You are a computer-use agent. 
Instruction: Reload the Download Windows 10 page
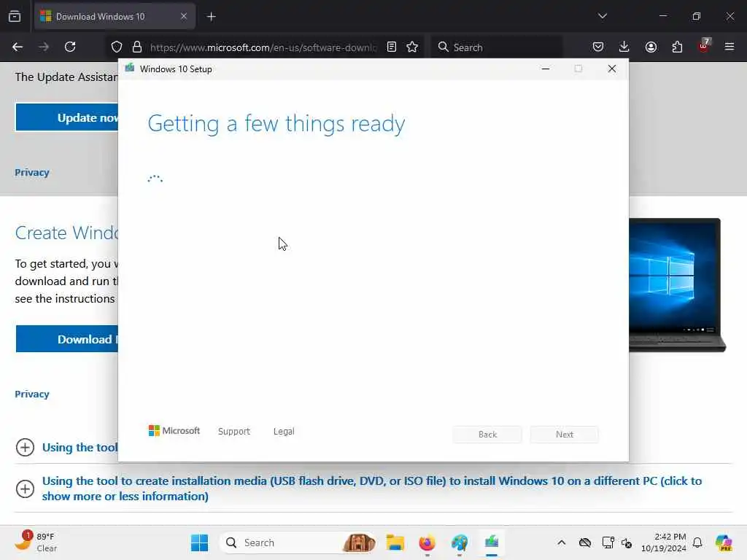70,47
